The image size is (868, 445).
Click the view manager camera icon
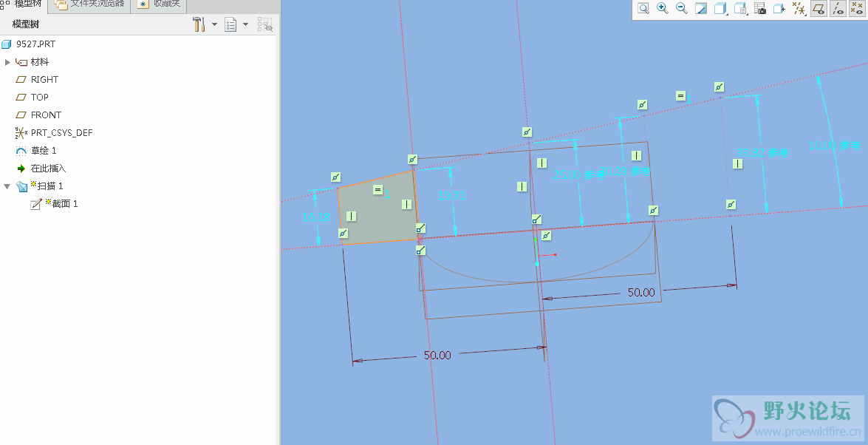[x=760, y=8]
